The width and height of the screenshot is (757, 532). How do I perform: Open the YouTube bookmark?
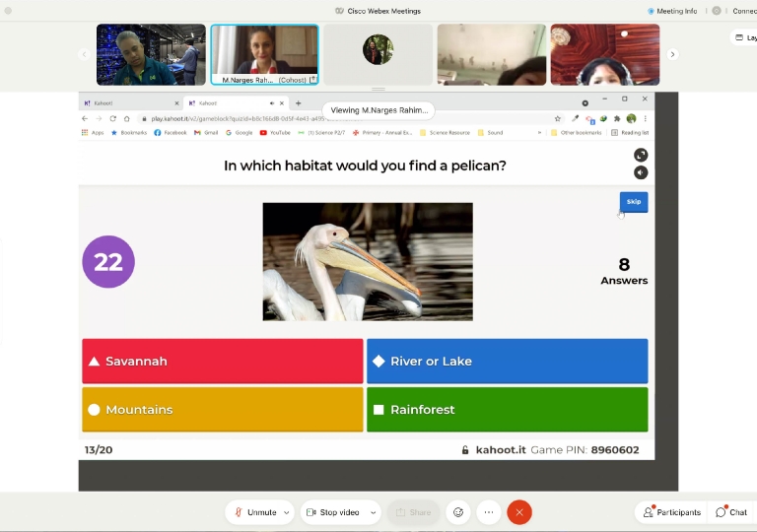pos(275,132)
